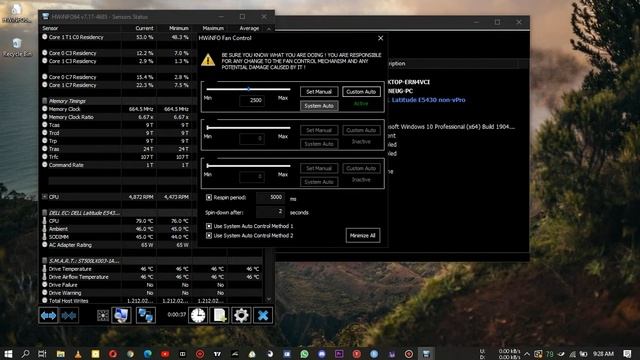Viewport: 640px width, 360px height.
Task: Click the Sensors list scroll-up arrow
Action: pyautogui.click(x=269, y=29)
